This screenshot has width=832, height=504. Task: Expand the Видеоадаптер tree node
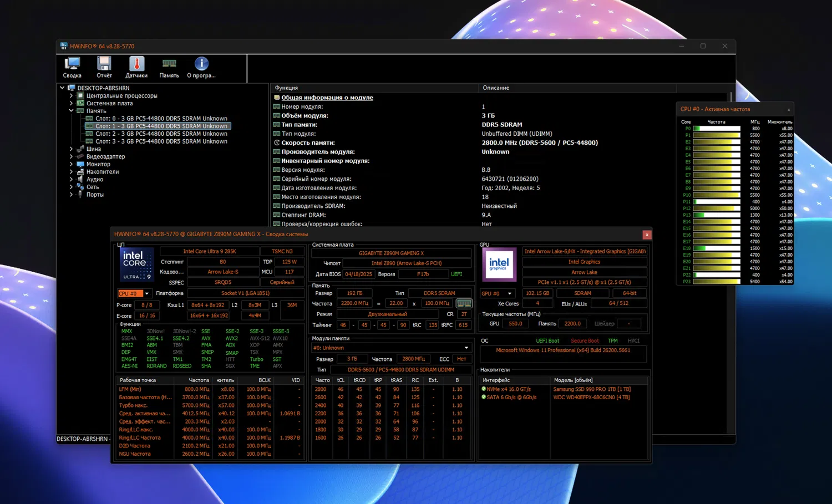pos(71,157)
